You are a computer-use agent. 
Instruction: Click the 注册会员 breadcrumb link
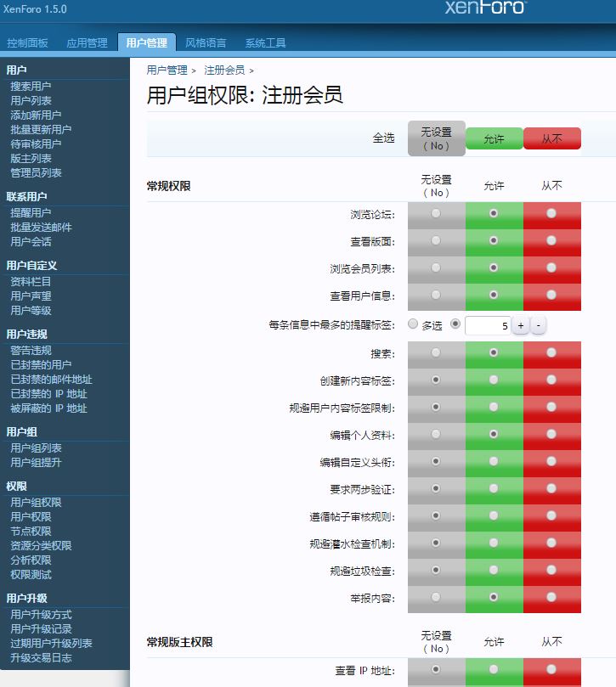224,70
